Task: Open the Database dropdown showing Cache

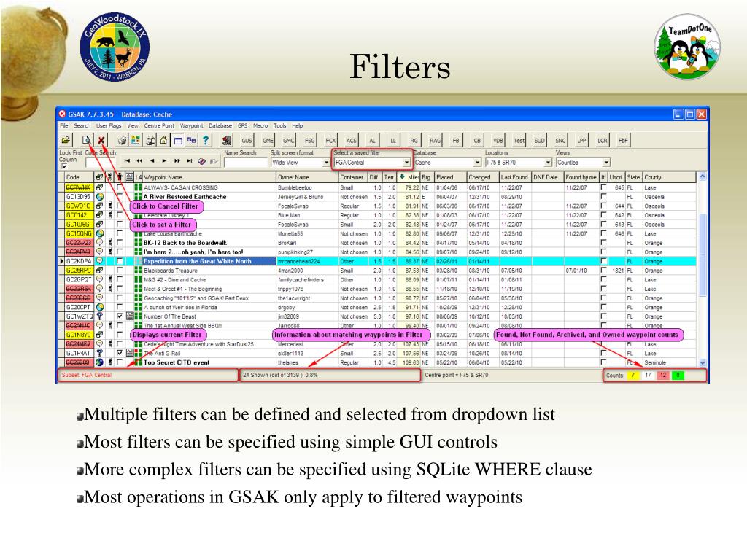Action: click(477, 163)
